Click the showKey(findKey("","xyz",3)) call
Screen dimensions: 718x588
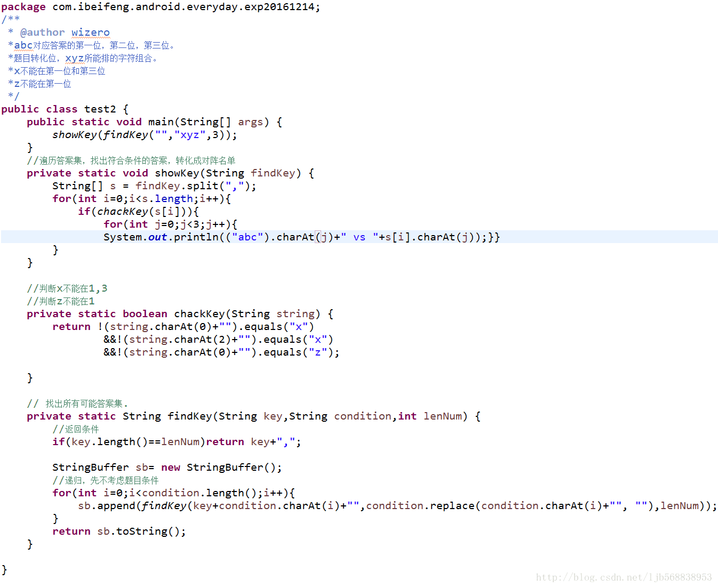[x=145, y=135]
